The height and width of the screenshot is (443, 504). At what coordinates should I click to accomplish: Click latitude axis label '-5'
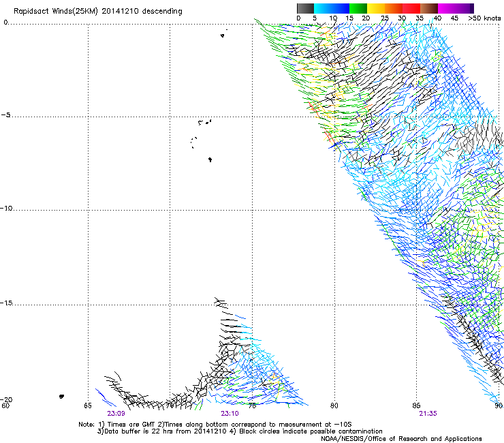(5, 115)
